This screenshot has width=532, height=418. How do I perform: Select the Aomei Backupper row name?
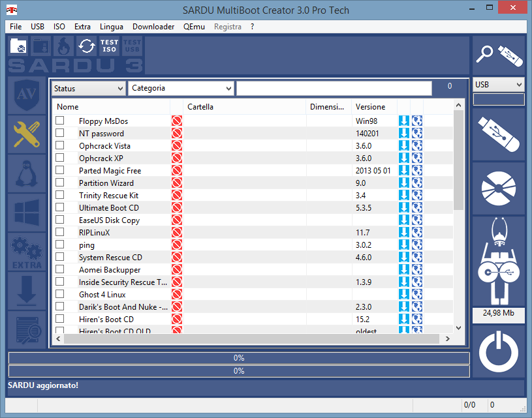110,269
